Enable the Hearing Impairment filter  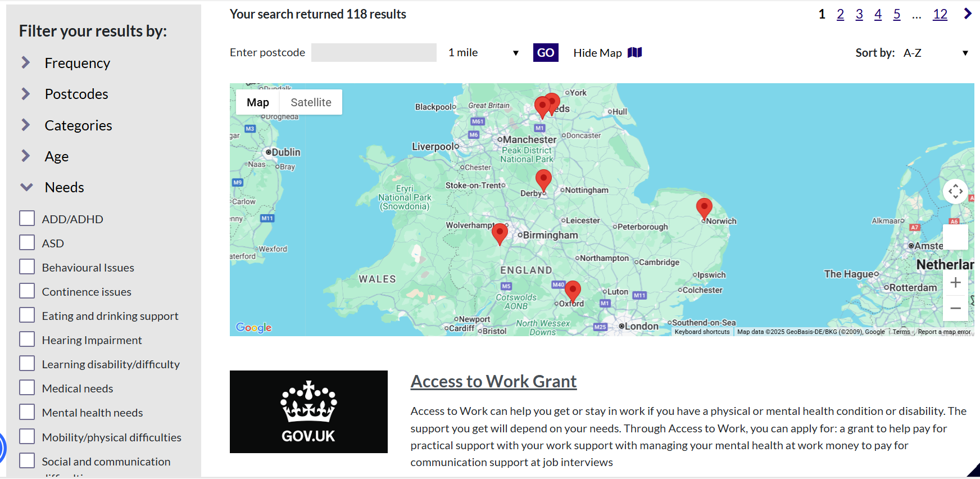click(x=27, y=340)
